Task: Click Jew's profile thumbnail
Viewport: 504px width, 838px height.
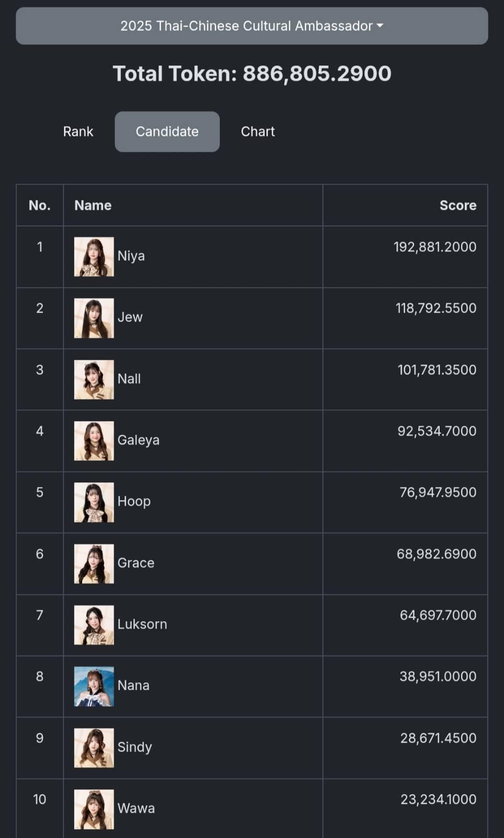Action: click(94, 318)
